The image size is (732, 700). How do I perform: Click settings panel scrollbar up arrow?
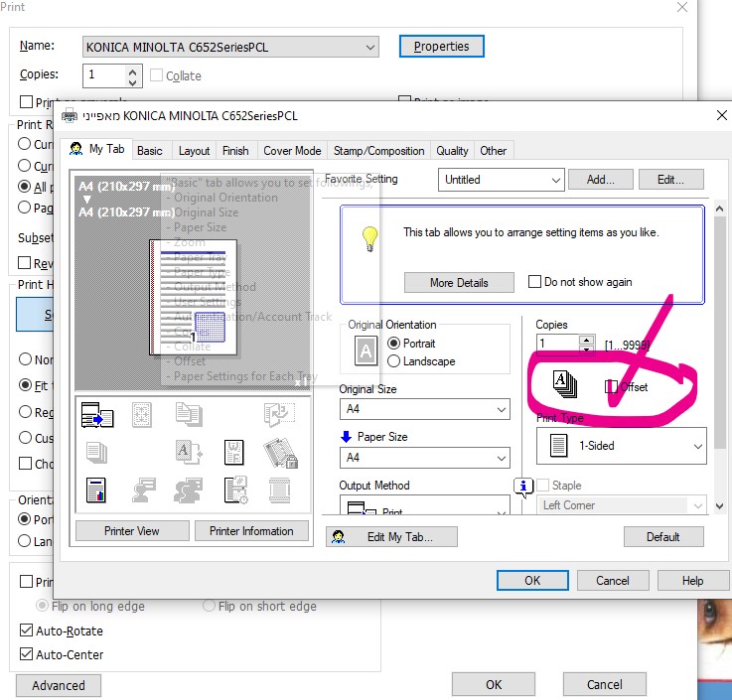click(719, 209)
